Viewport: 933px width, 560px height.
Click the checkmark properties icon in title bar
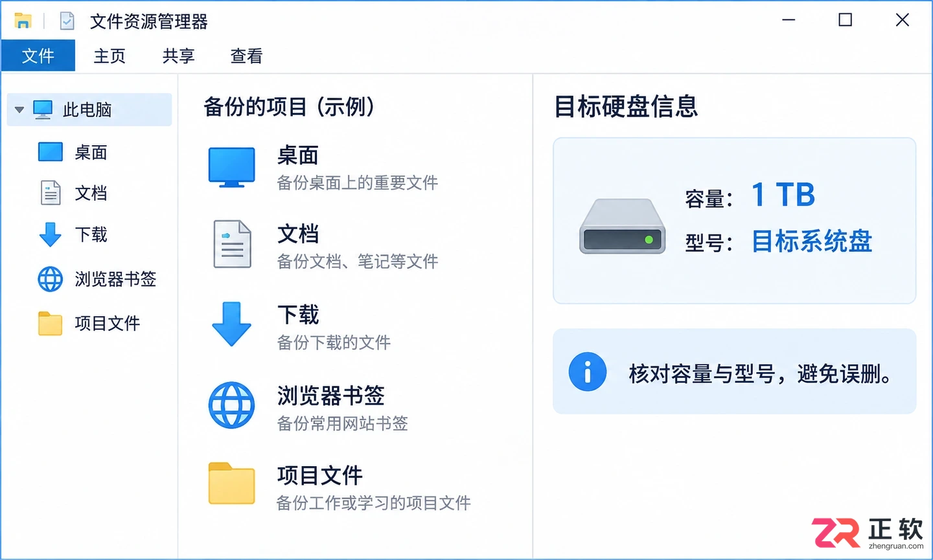[67, 21]
